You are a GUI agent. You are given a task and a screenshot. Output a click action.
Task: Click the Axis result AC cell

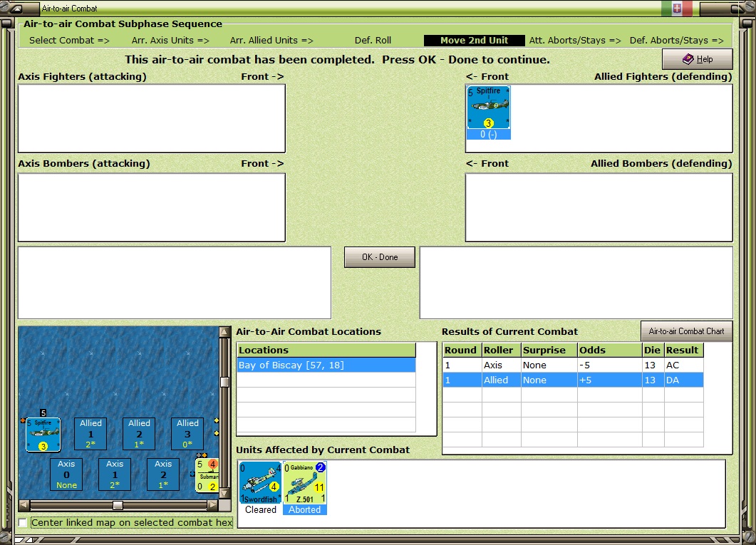point(684,365)
